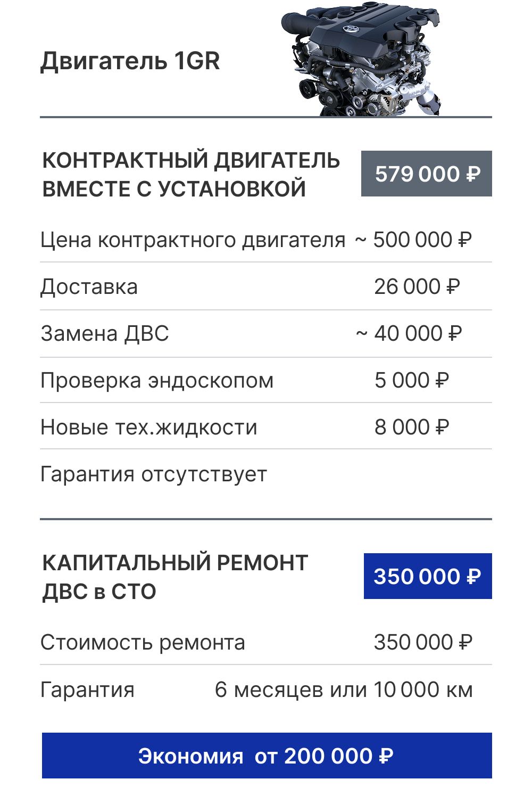Select the "Проверка эндоскопом" row label
This screenshot has width=532, height=796.
coord(157,381)
